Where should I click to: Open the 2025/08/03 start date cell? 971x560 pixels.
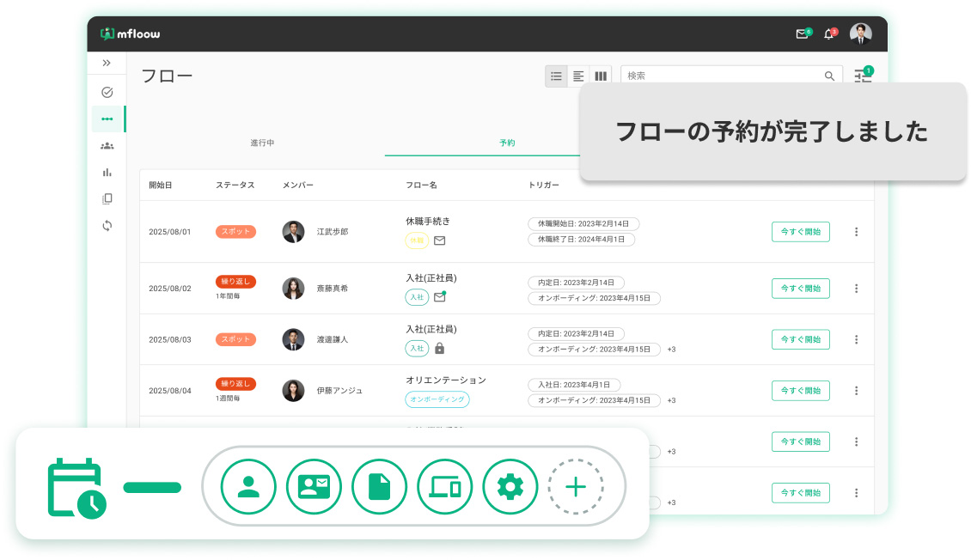tap(169, 340)
